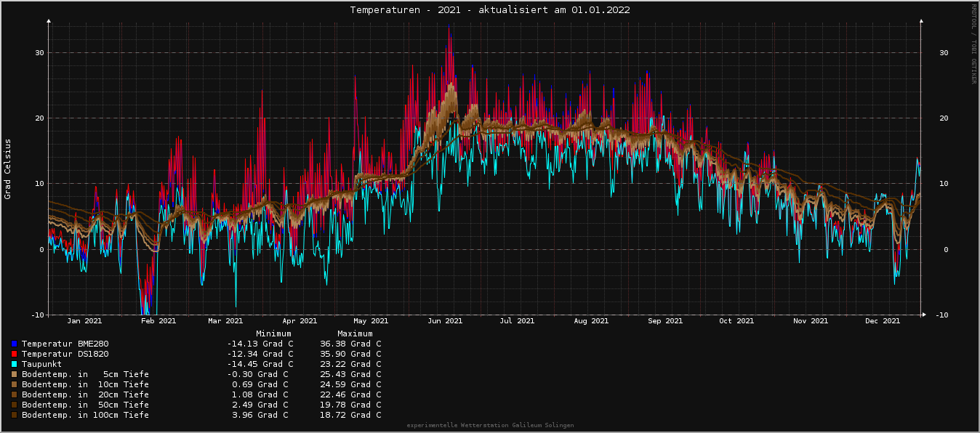980x433 pixels.
Task: Click the Bodentemp. in 20cm Tiefe label
Action: [85, 394]
